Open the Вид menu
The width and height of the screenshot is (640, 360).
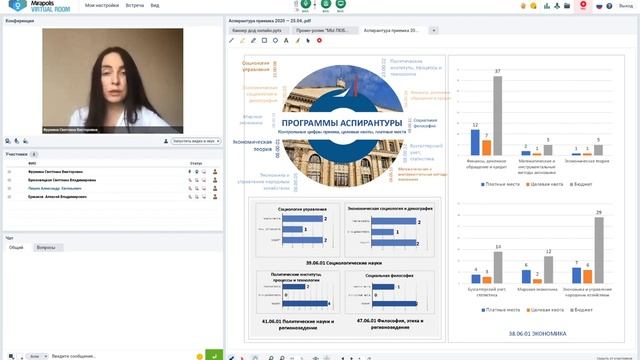pos(155,6)
